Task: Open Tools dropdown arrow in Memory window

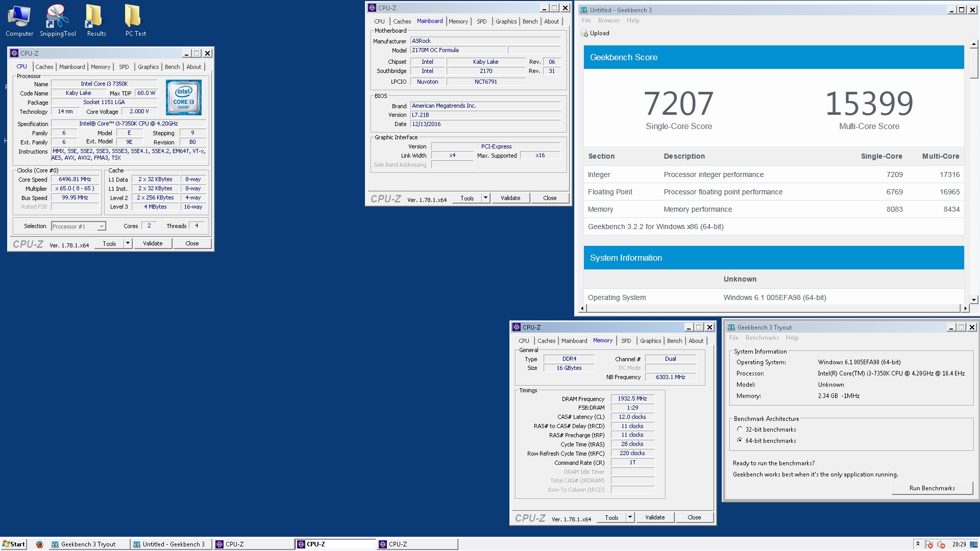Action: [630, 517]
